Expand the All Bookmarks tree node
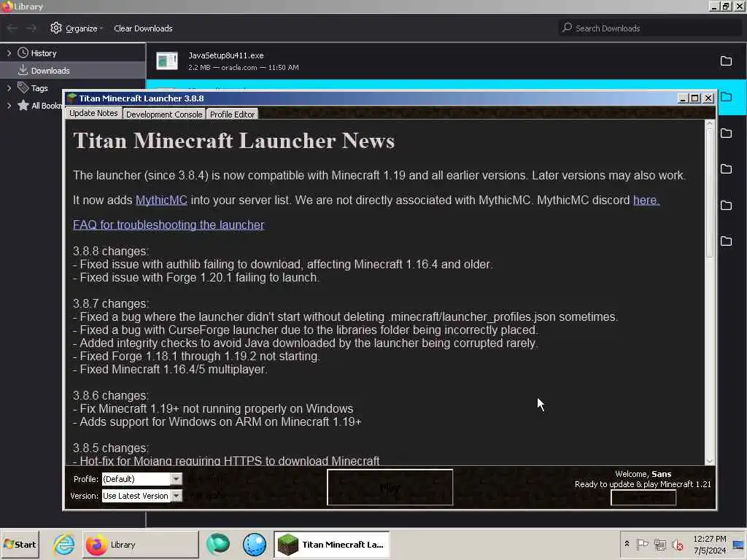Image resolution: width=747 pixels, height=560 pixels. (x=9, y=105)
